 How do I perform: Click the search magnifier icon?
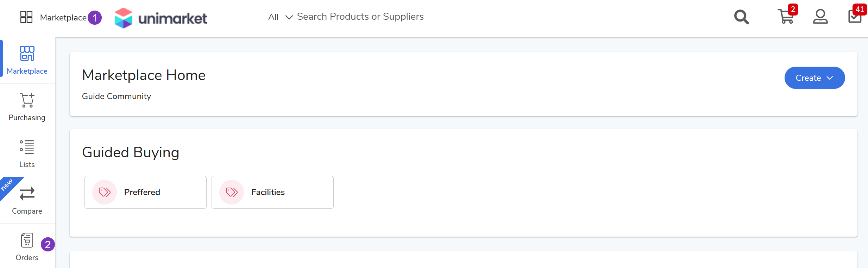(x=741, y=17)
